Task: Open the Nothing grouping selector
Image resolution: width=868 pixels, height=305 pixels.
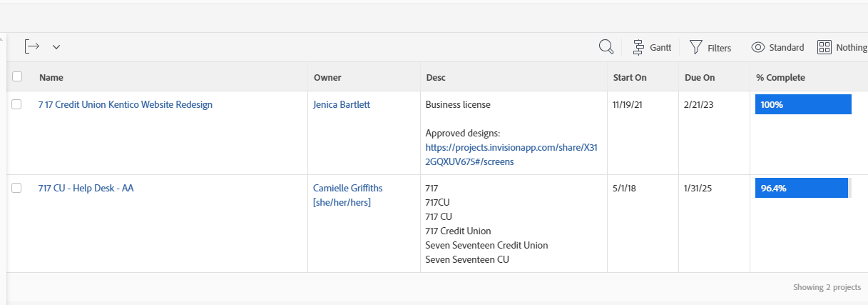Action: [x=842, y=48]
